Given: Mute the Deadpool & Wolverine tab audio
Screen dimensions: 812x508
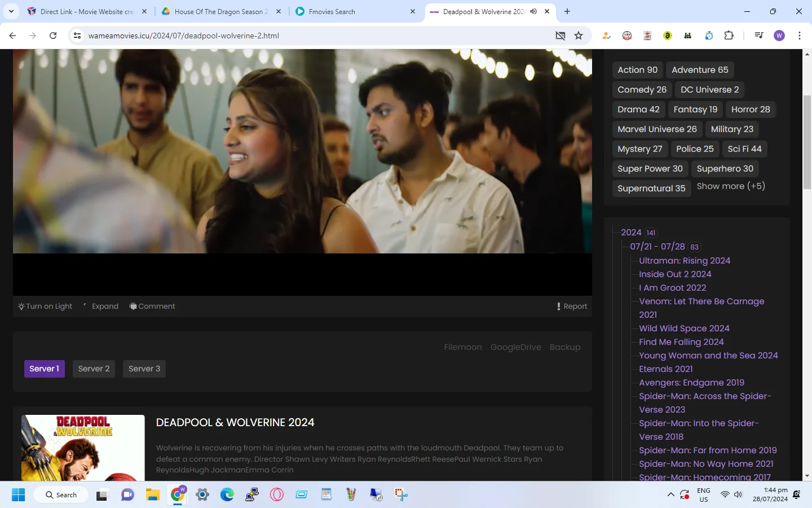Looking at the screenshot, I should coord(533,11).
